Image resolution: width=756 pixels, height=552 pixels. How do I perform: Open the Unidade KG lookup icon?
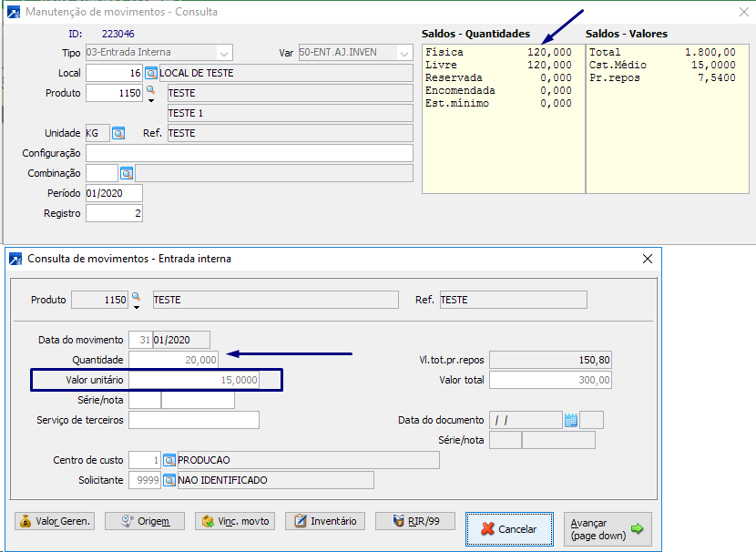(118, 133)
